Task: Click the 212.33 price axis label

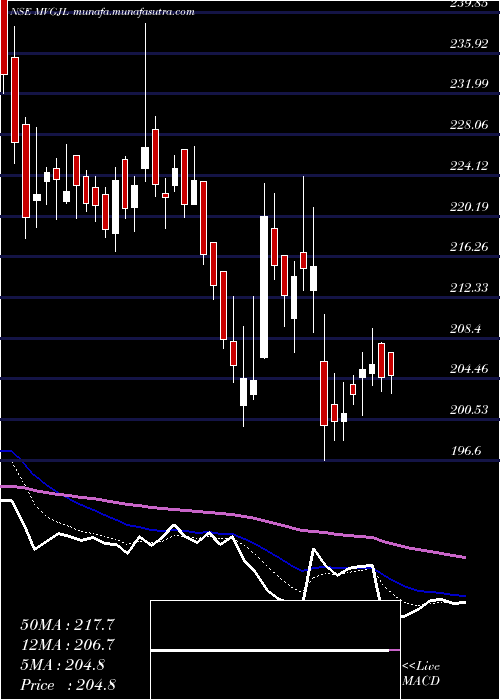Action: pos(468,288)
